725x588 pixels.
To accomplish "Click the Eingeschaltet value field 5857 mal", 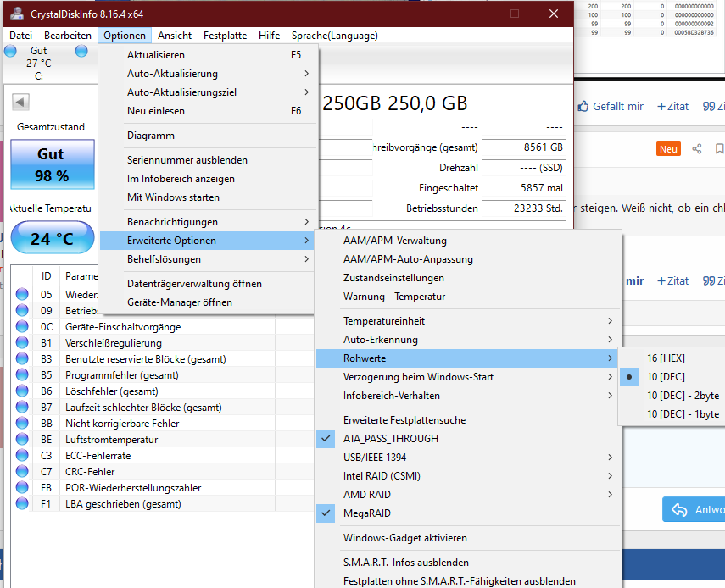I will [x=523, y=188].
